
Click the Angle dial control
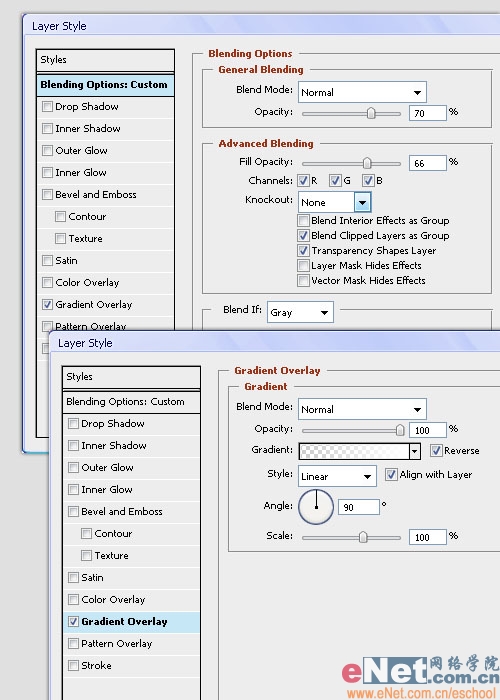coord(316,507)
